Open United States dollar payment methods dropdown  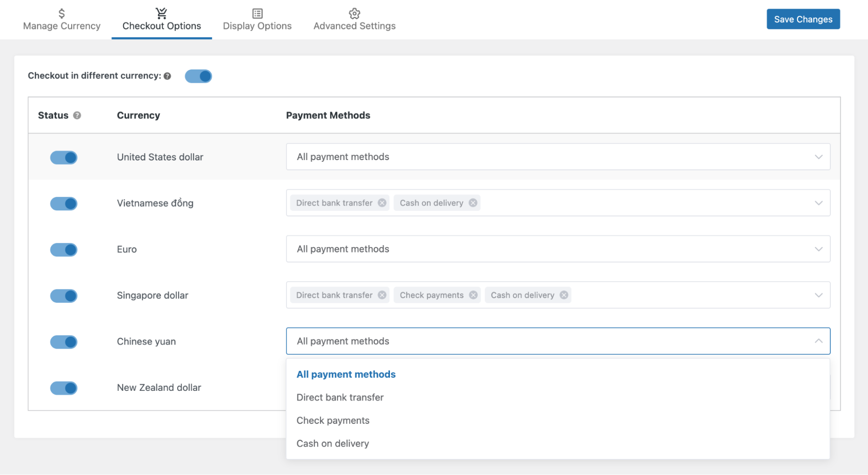coord(818,157)
